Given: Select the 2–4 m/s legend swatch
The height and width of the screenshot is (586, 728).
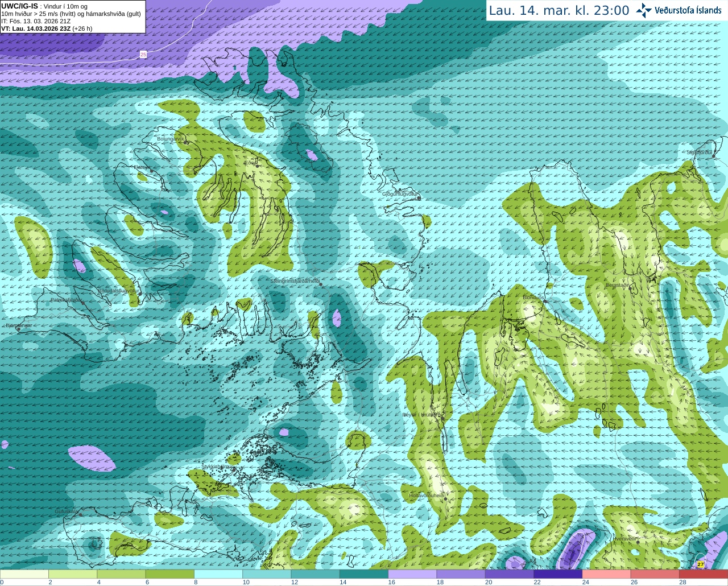Looking at the screenshot, I should (73, 574).
